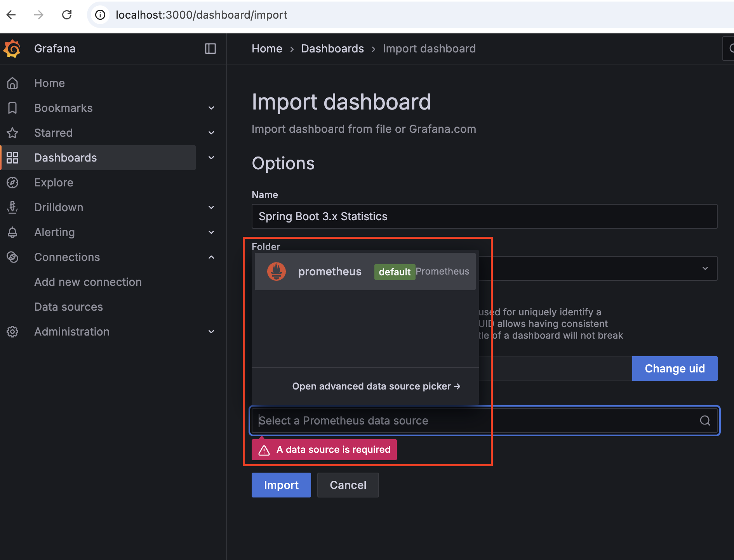
Task: Click the Drilldown label in the sidebar
Action: click(x=59, y=207)
